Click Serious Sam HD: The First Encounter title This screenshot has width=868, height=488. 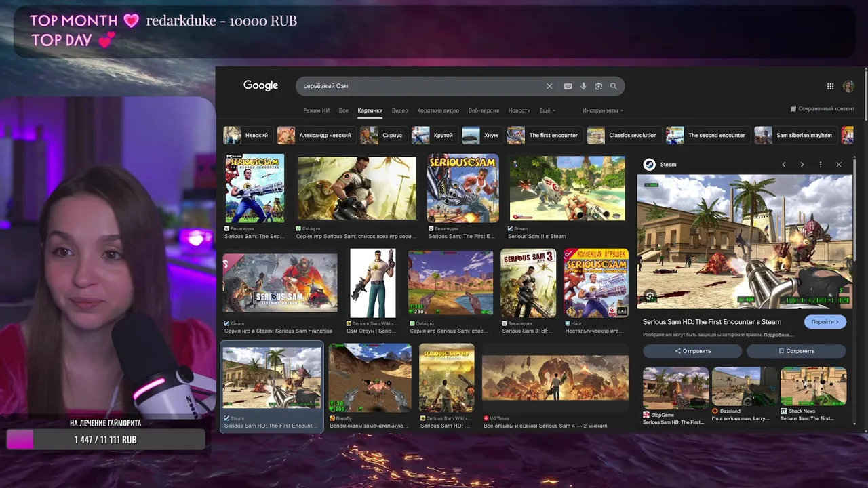tap(712, 322)
